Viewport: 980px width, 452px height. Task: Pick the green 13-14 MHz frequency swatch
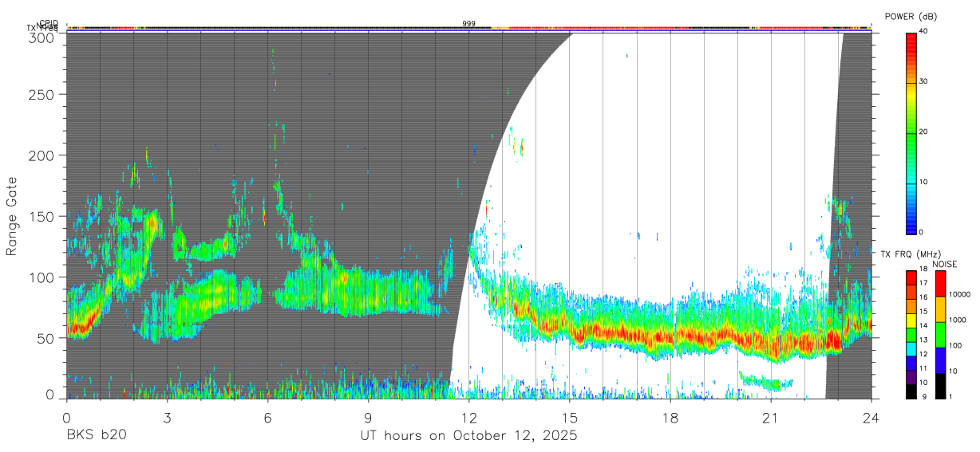click(x=911, y=335)
